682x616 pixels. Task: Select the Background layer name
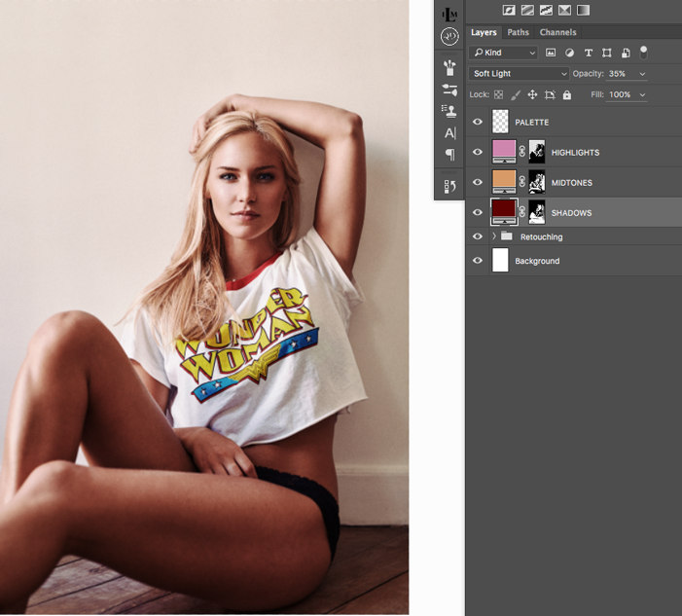click(x=537, y=261)
